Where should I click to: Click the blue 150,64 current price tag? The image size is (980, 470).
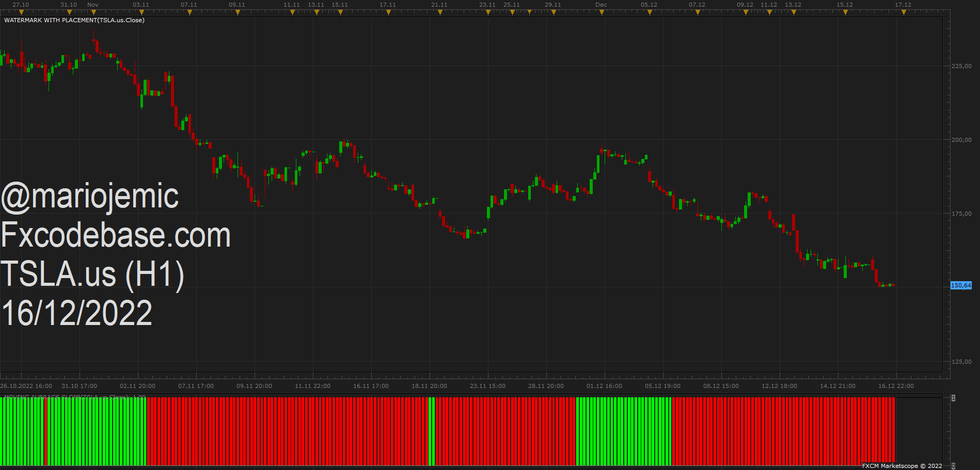(961, 285)
